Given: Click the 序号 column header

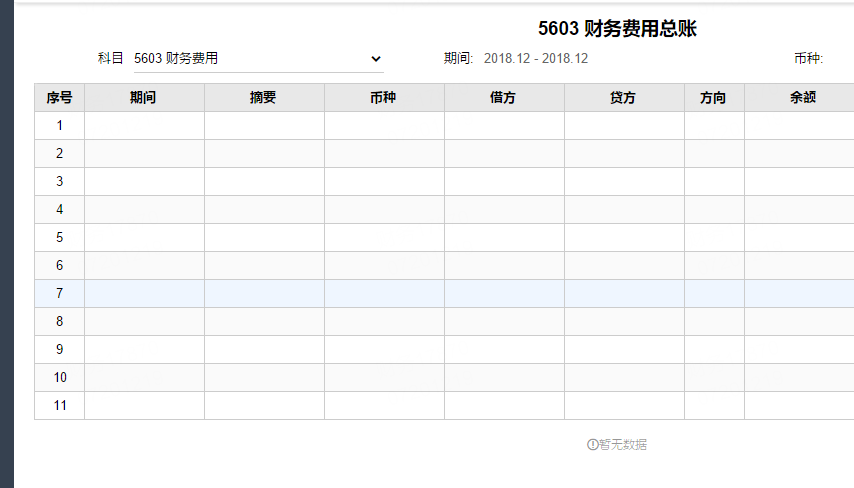Looking at the screenshot, I should tap(59, 97).
